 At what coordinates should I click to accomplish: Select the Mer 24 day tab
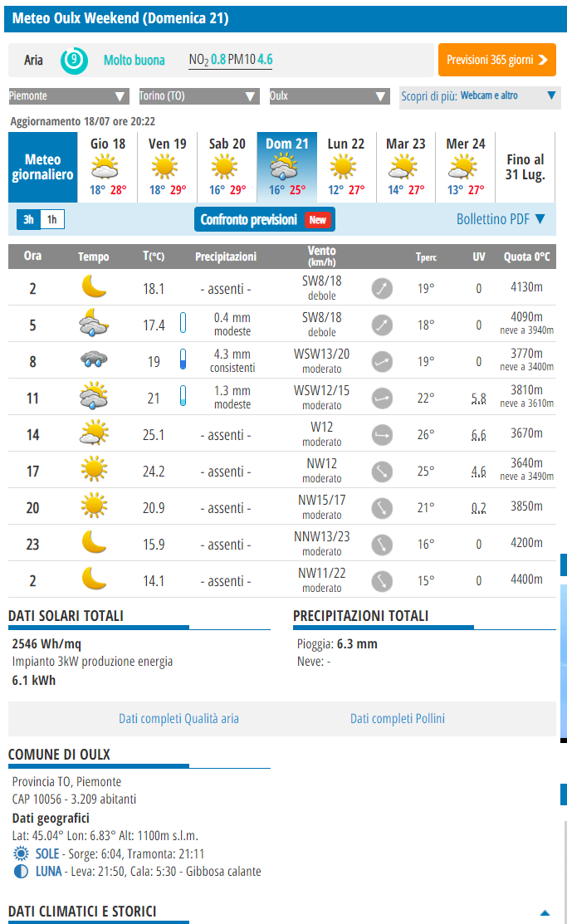tap(466, 168)
